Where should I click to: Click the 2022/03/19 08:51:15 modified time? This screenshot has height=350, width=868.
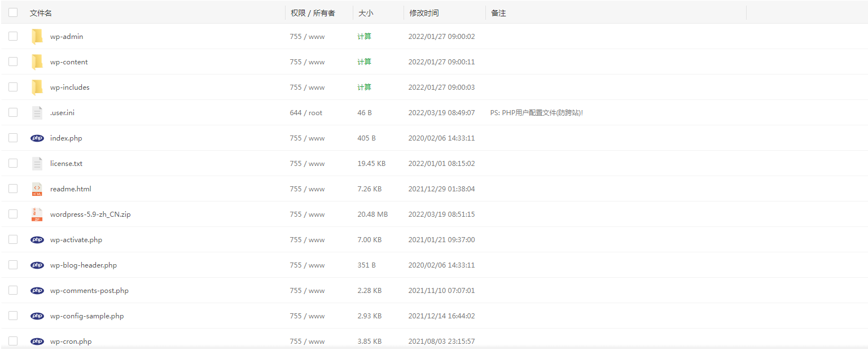coord(441,215)
